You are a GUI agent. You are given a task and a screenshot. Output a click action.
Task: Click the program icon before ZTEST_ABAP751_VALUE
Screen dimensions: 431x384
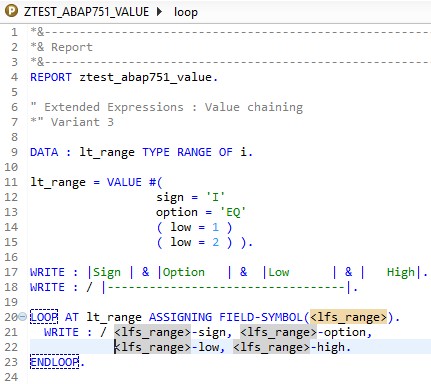point(11,11)
